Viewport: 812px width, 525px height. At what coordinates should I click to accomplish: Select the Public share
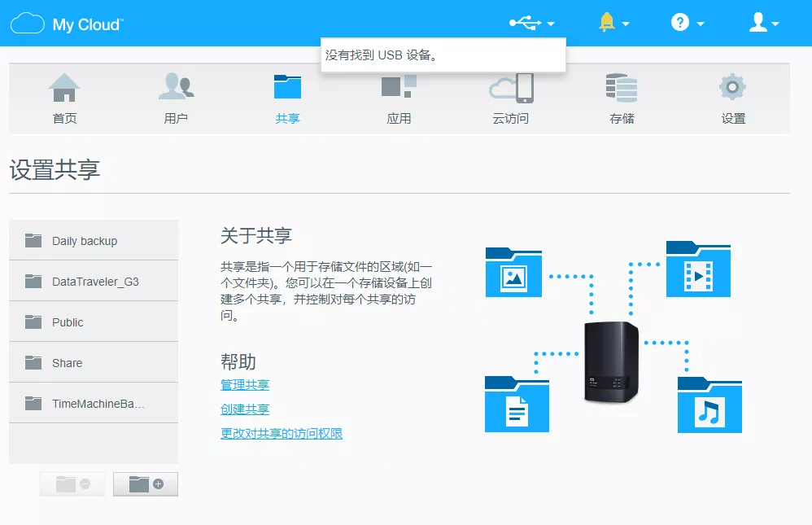coord(94,322)
